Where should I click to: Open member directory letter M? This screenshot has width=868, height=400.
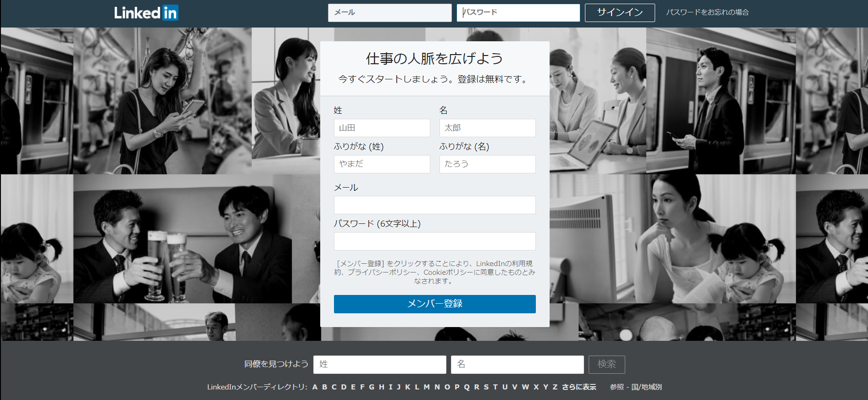click(427, 387)
